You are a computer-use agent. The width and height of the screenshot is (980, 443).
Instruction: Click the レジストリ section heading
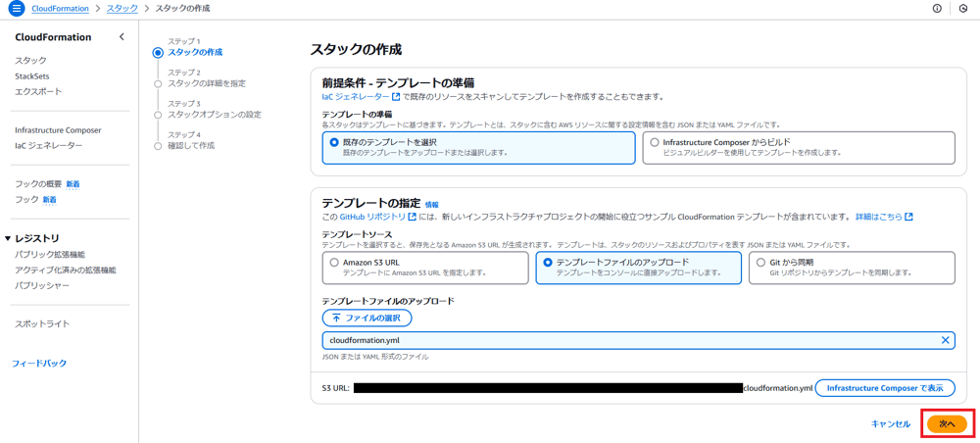coord(37,238)
